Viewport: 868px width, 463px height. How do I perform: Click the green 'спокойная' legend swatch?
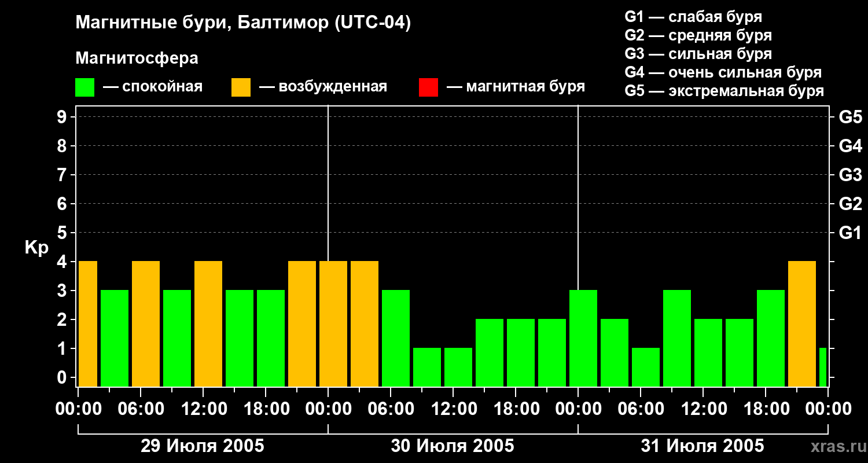coord(85,87)
